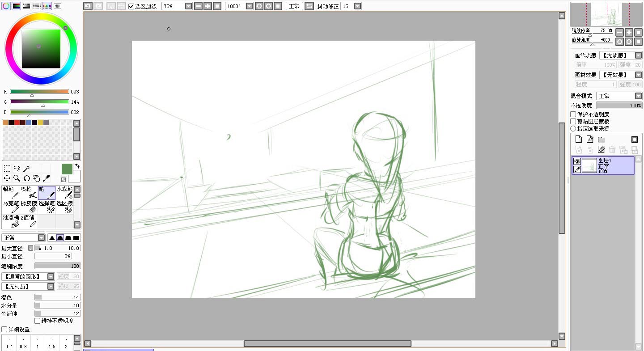Pick the eyedropper color picker tool
644x351 pixels.
click(x=47, y=178)
